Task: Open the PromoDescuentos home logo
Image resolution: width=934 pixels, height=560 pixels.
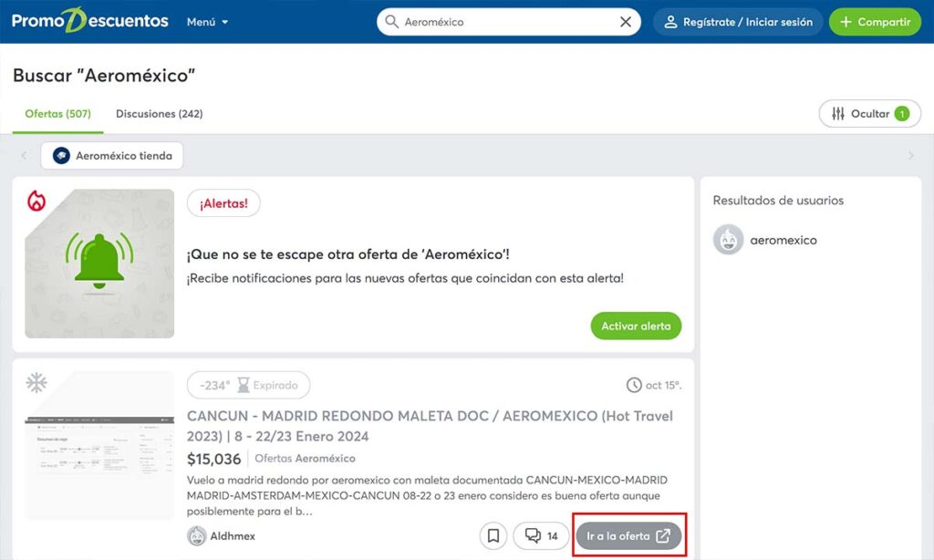Action: [x=90, y=21]
